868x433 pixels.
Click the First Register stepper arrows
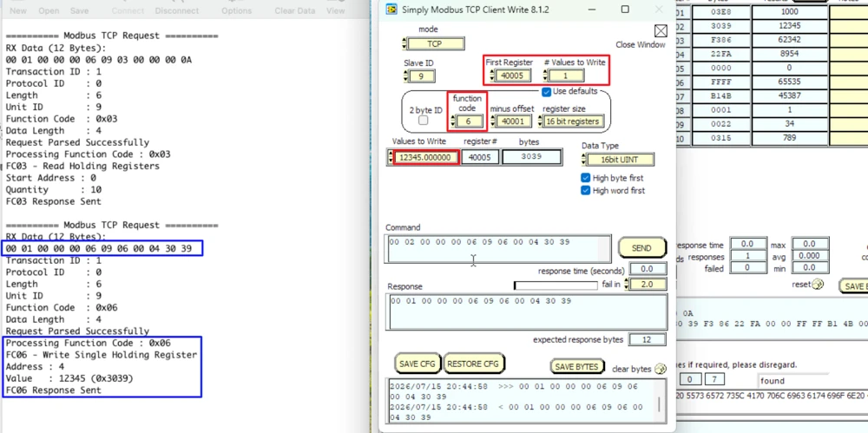[x=490, y=75]
